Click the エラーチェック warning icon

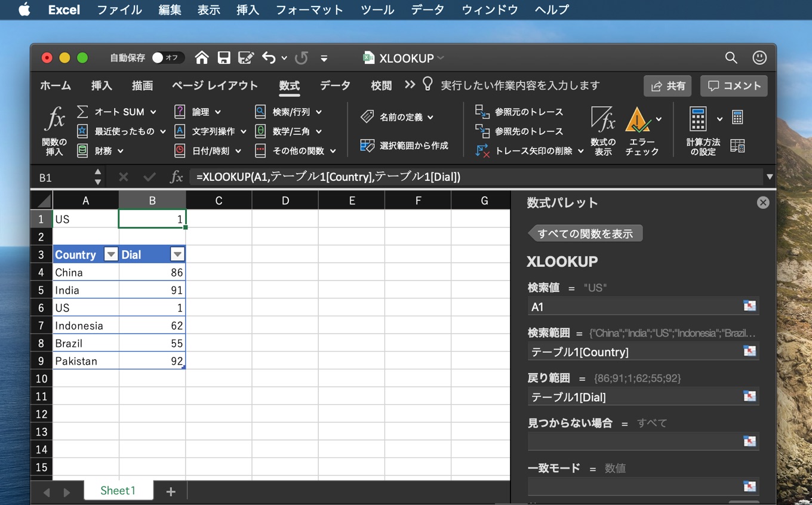[638, 120]
